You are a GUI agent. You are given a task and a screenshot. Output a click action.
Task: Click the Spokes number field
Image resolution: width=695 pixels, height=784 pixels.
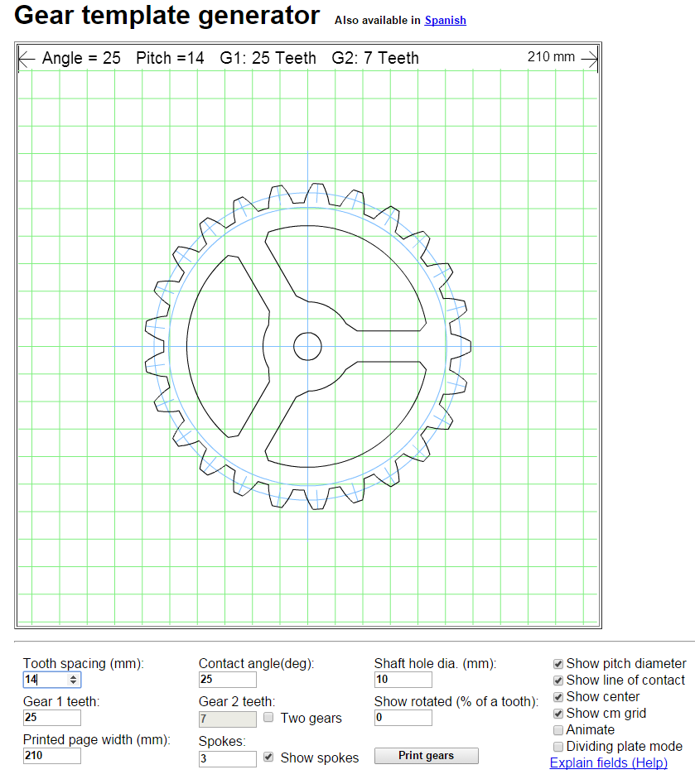click(x=227, y=758)
